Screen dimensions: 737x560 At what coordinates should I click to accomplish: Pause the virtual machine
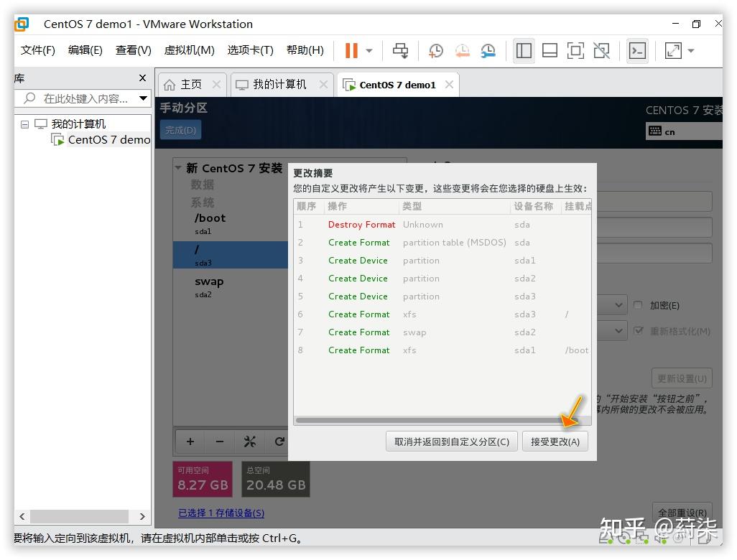tap(351, 50)
